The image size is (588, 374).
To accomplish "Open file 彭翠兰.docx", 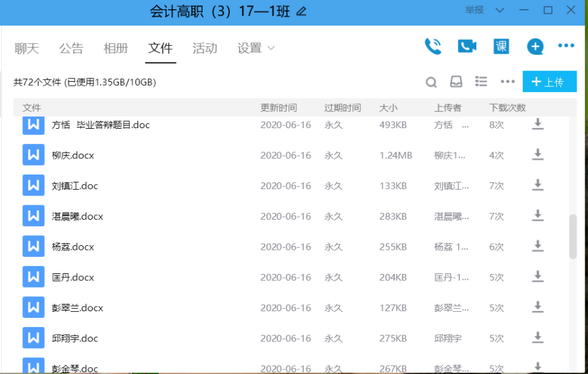I will [x=77, y=307].
